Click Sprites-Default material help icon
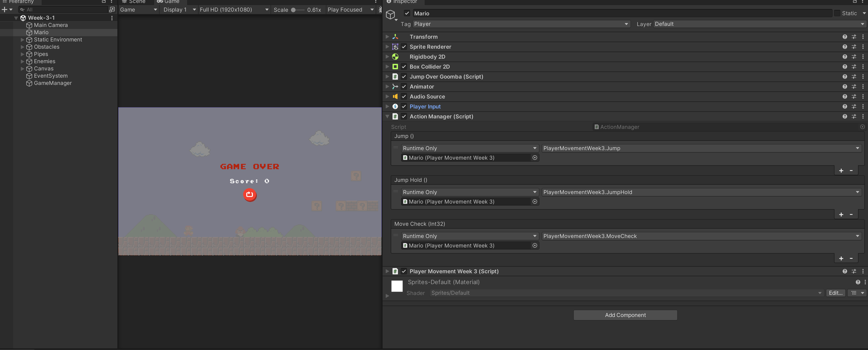 (858, 282)
